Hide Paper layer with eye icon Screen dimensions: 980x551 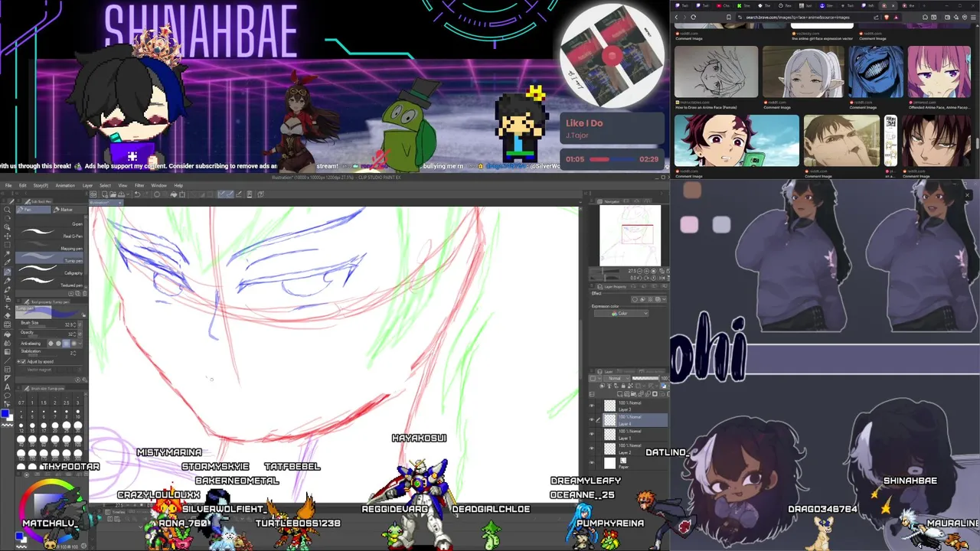(x=592, y=463)
